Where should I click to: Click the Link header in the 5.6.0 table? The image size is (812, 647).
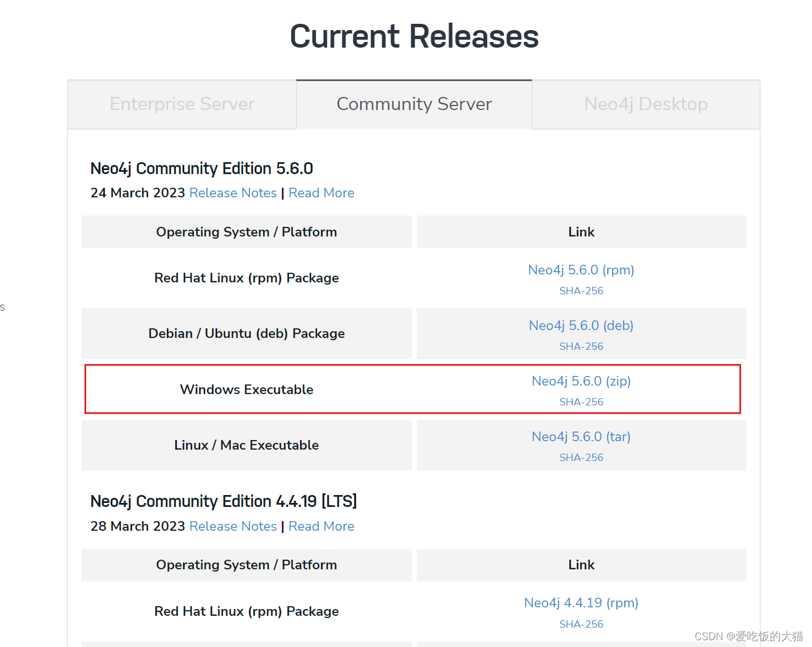click(581, 232)
